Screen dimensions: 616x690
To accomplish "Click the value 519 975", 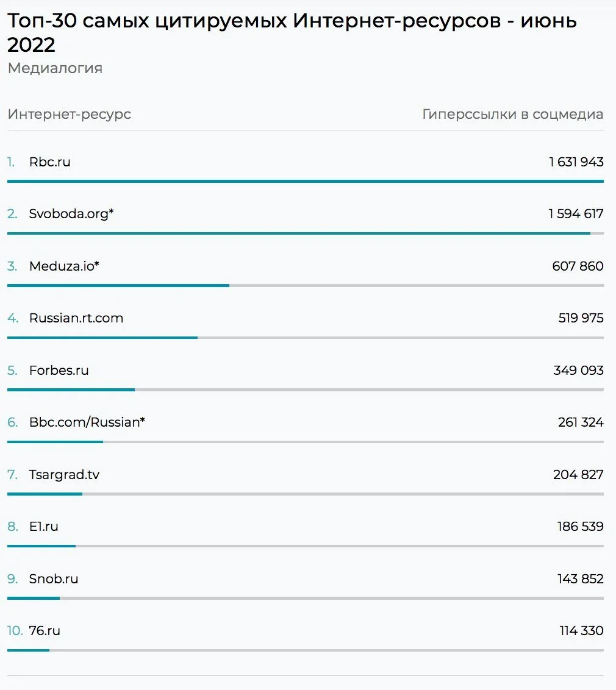I will point(581,318).
